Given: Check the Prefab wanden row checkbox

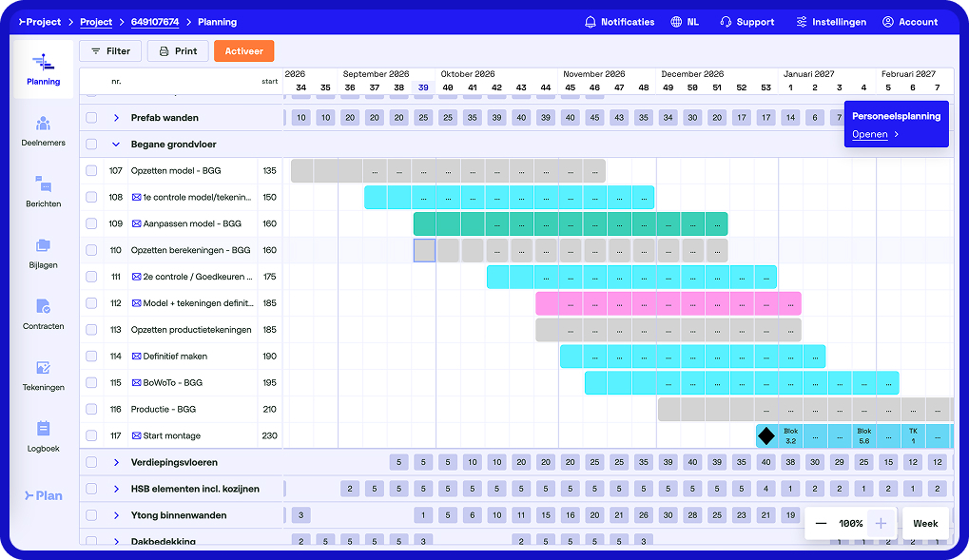Looking at the screenshot, I should coord(91,118).
